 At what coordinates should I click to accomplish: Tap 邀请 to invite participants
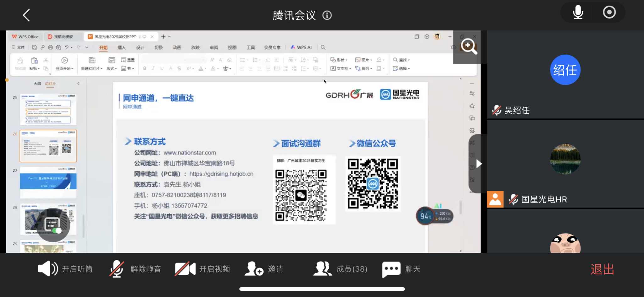coord(264,269)
